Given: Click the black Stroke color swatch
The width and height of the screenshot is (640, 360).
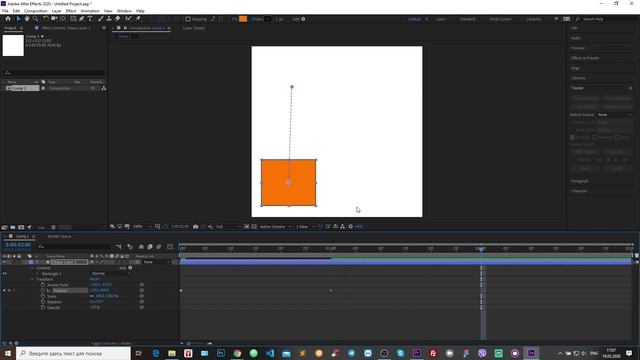Looking at the screenshot, I should (267, 19).
